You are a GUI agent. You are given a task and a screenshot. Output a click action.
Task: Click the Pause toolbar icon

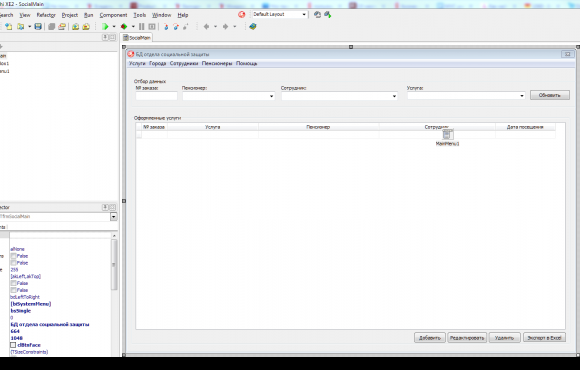(x=142, y=27)
